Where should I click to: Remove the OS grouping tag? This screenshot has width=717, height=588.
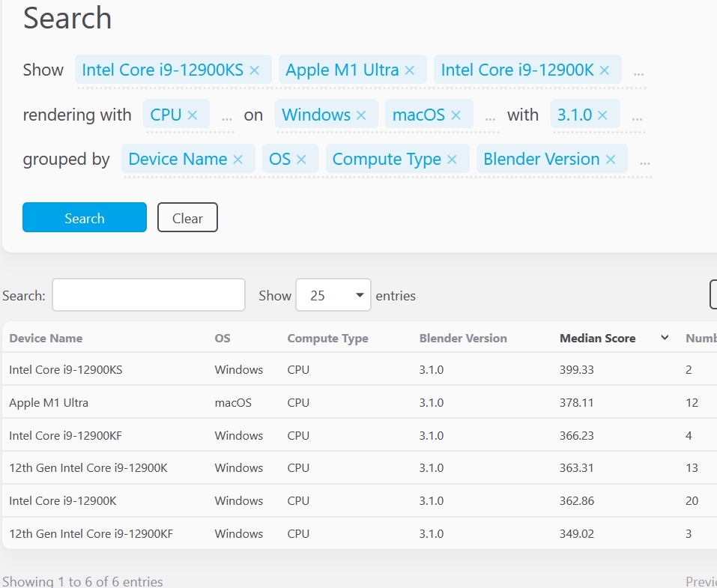[x=301, y=160]
